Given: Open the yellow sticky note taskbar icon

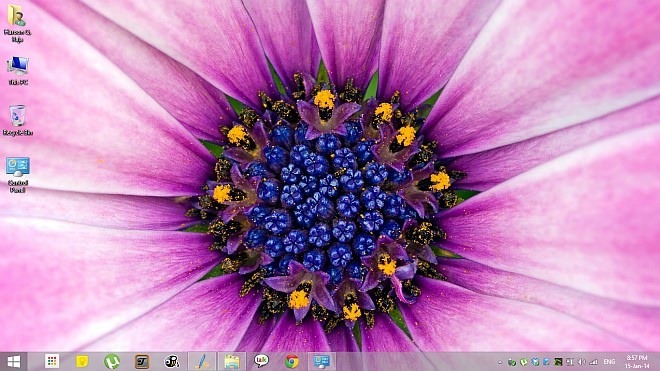Looking at the screenshot, I should (82, 361).
